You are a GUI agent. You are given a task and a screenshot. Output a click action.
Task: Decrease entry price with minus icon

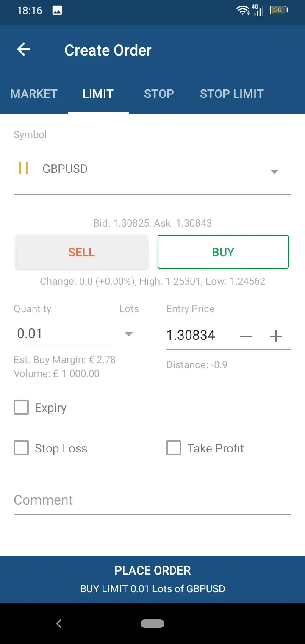coord(246,336)
